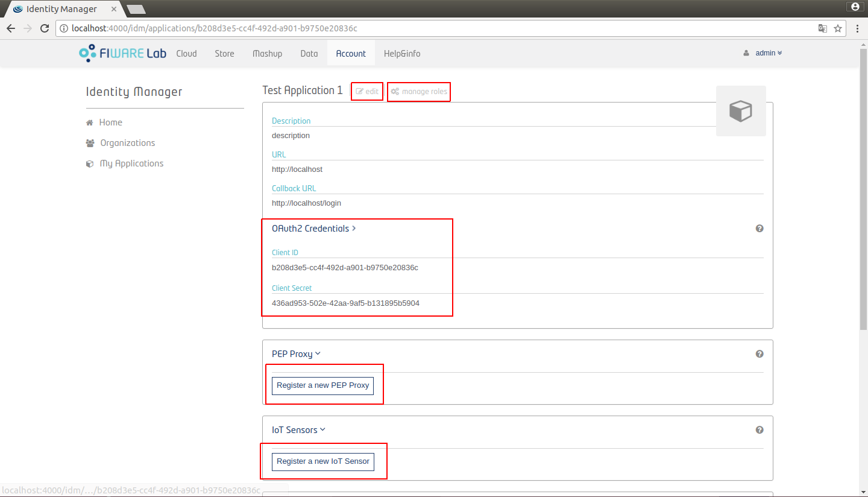Click the URL value http://localhost
This screenshot has height=497, width=868.
(297, 169)
